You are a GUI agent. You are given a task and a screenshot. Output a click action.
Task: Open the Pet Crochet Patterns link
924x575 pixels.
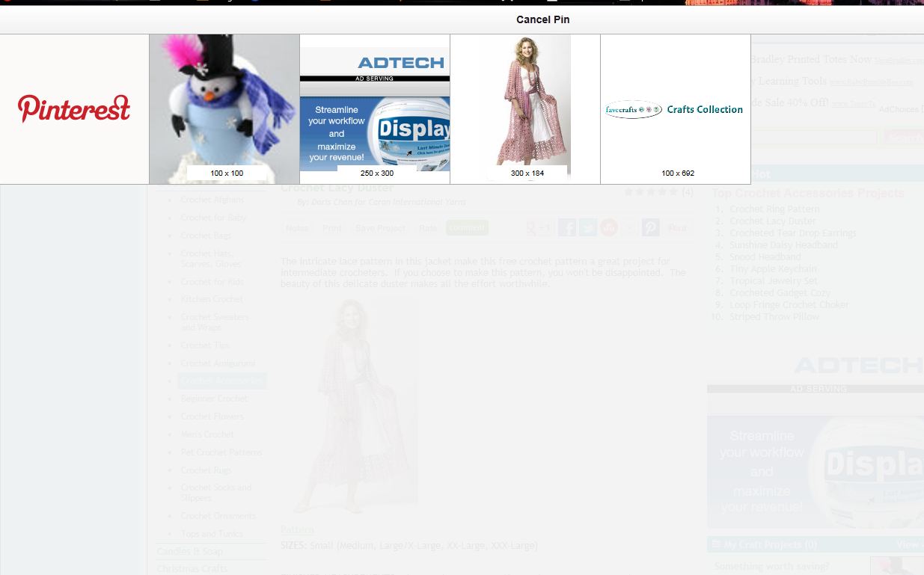pyautogui.click(x=221, y=452)
